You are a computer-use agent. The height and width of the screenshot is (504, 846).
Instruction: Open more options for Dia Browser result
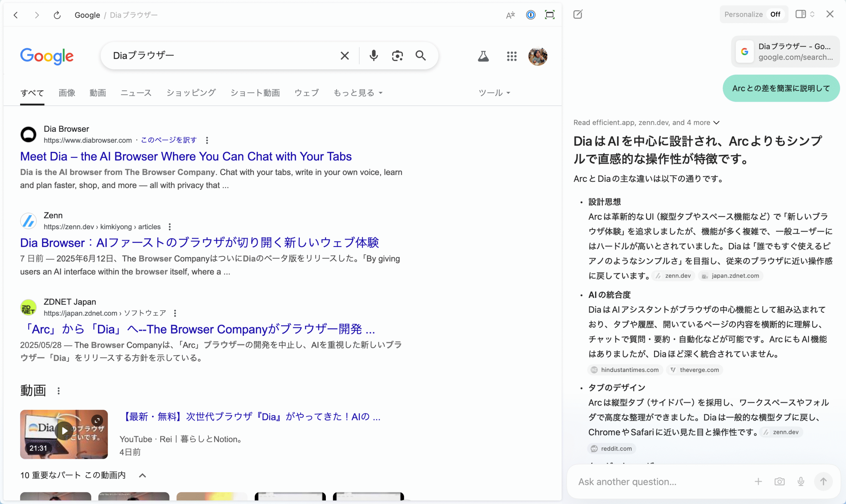pyautogui.click(x=207, y=140)
